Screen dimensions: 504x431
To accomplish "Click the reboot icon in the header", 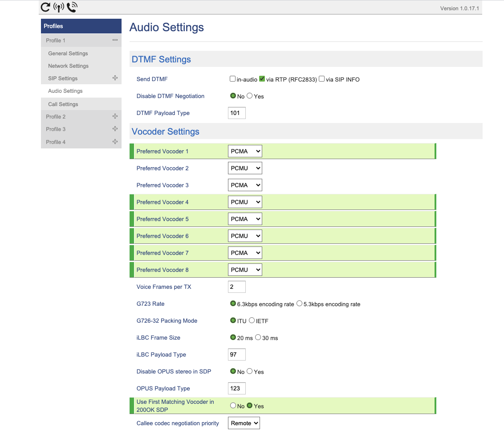I will tap(45, 7).
